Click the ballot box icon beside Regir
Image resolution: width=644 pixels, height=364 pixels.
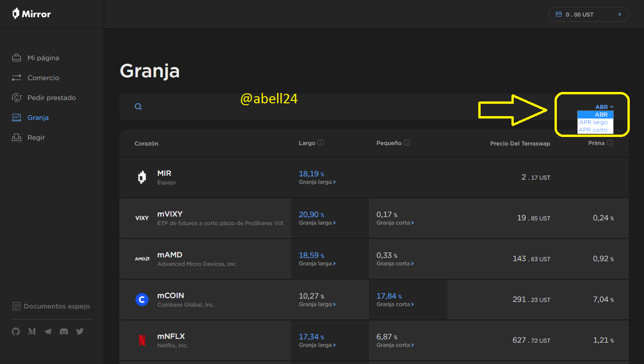[x=17, y=137]
